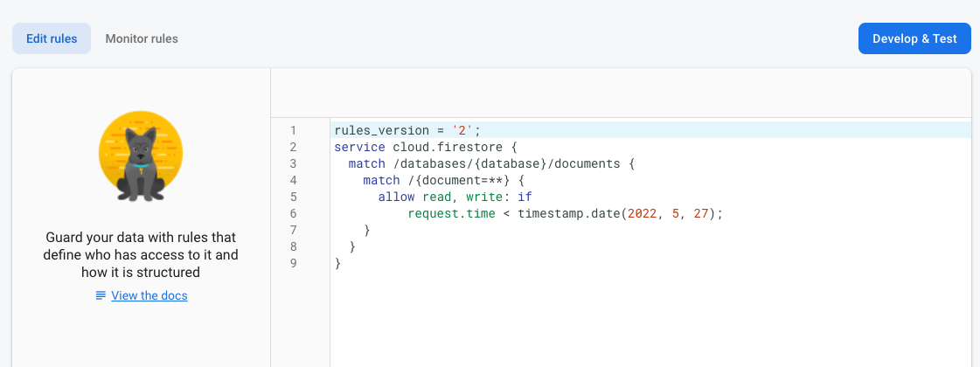Click line number 1 in the gutter
The width and height of the screenshot is (980, 367).
pyautogui.click(x=294, y=130)
